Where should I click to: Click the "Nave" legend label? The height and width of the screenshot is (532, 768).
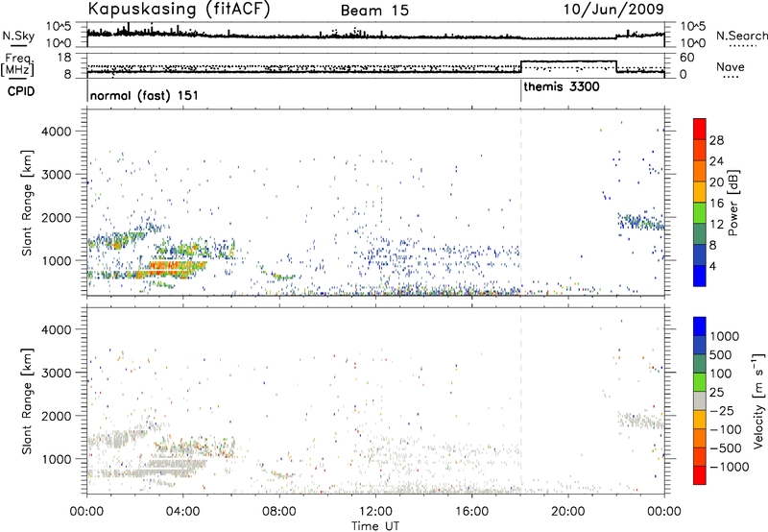point(731,66)
